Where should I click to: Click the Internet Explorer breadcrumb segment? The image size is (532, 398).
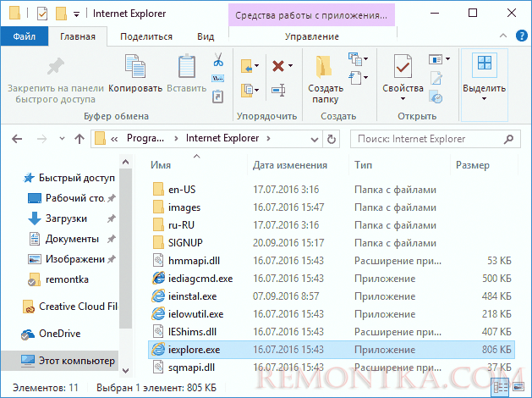[x=222, y=138]
